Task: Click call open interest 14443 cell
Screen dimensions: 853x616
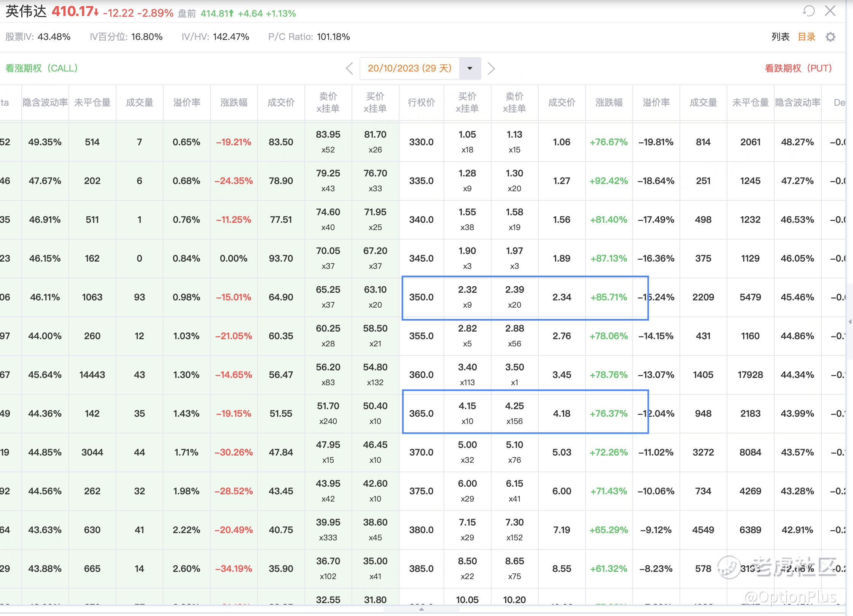Action: [x=92, y=375]
